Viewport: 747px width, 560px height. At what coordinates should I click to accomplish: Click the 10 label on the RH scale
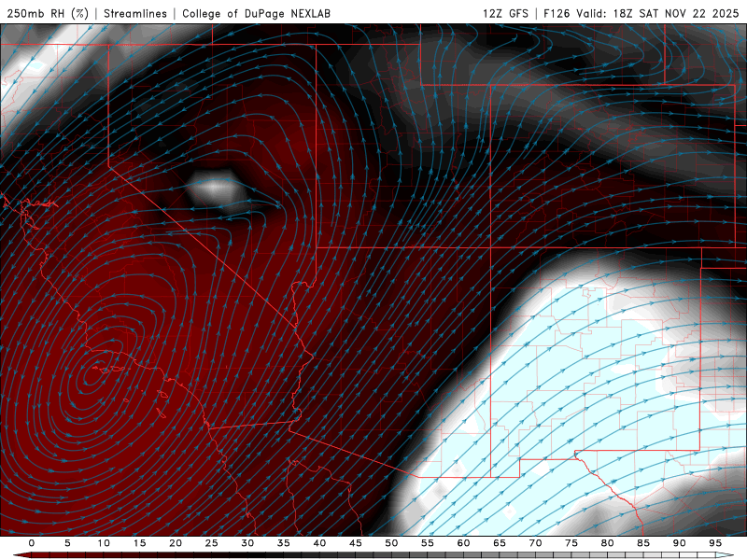coord(104,543)
